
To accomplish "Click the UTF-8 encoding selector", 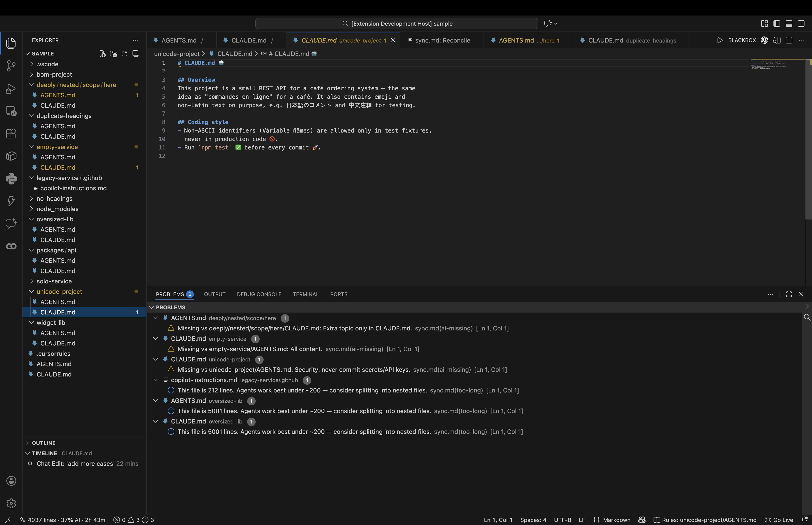I will [562, 520].
